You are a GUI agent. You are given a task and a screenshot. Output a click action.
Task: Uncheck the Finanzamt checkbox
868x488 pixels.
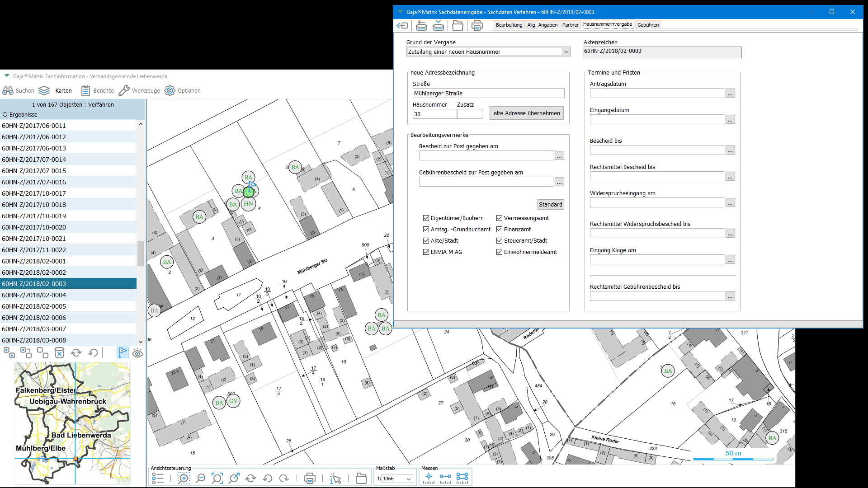click(x=499, y=230)
